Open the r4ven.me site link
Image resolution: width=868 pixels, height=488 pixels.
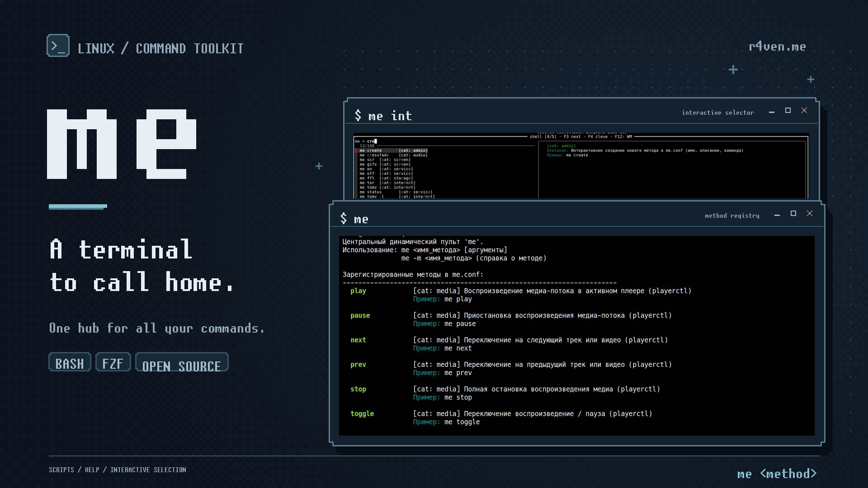(x=777, y=47)
